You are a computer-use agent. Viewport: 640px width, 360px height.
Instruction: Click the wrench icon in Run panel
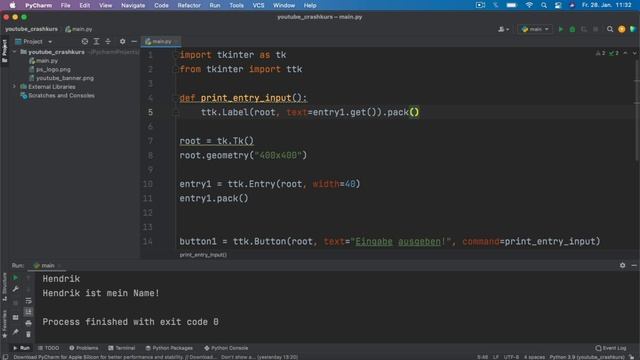tap(16, 289)
